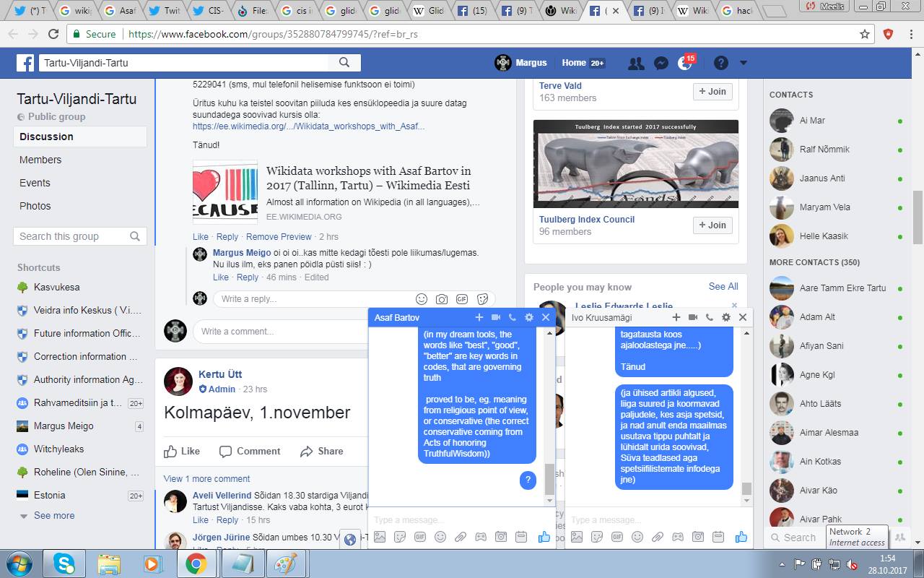Add friends to Ivo Kruusamägi chat
The width and height of the screenshot is (924, 578).
click(x=676, y=317)
